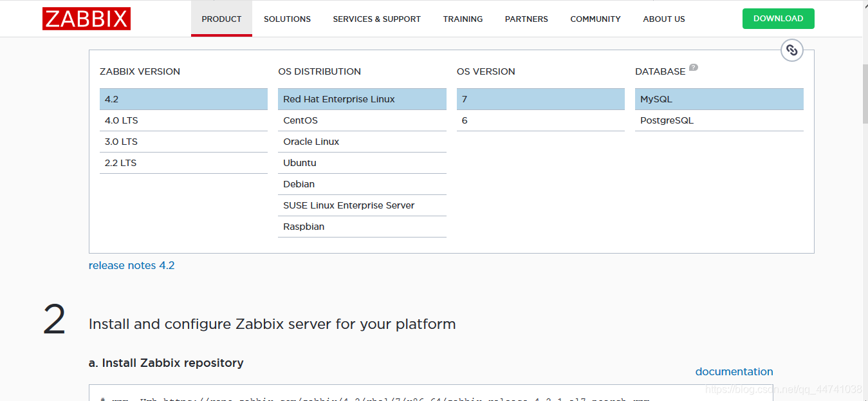Viewport: 868px width, 401px height.
Task: Open the documentation link
Action: (x=734, y=371)
